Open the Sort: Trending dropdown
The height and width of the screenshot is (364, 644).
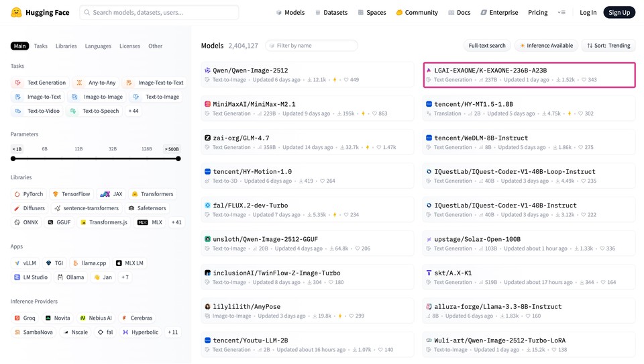click(x=608, y=46)
